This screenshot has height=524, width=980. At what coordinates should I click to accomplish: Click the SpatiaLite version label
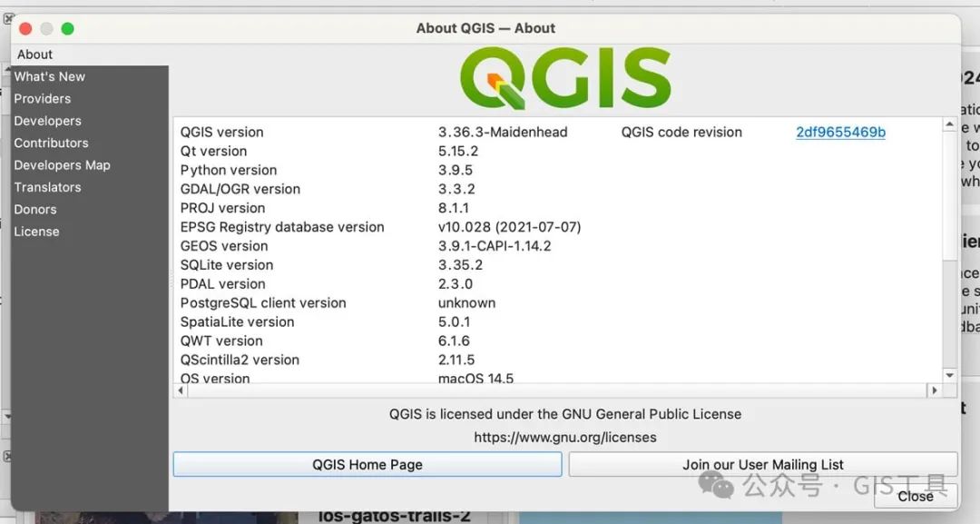(x=237, y=322)
